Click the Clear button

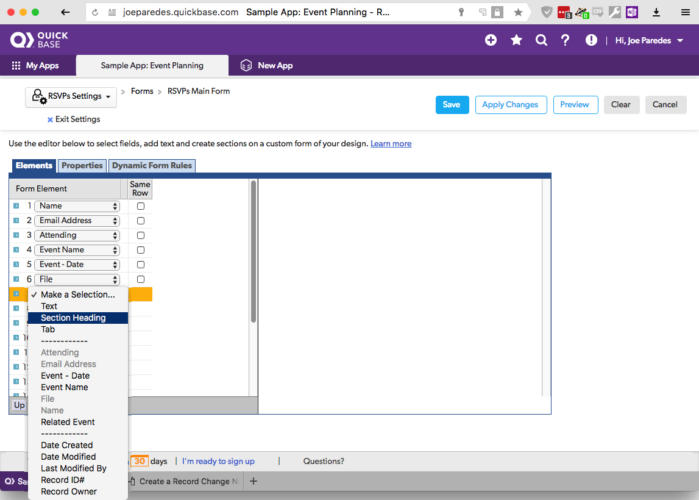[621, 105]
